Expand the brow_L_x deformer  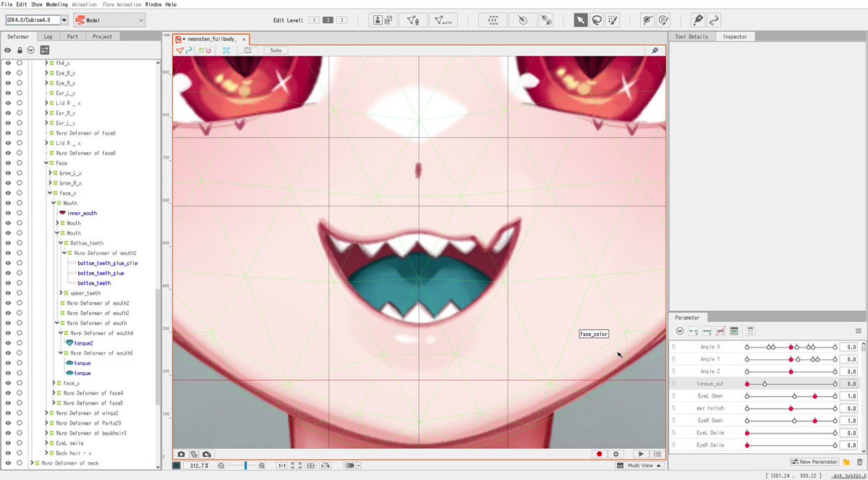coord(50,174)
